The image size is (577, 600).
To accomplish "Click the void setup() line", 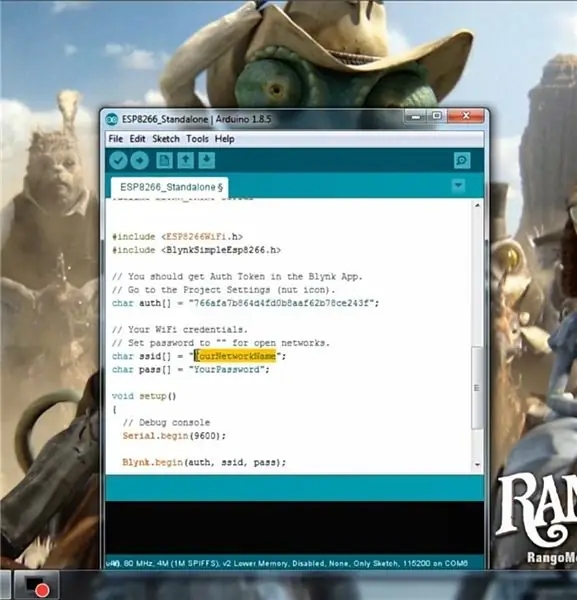I will [144, 396].
